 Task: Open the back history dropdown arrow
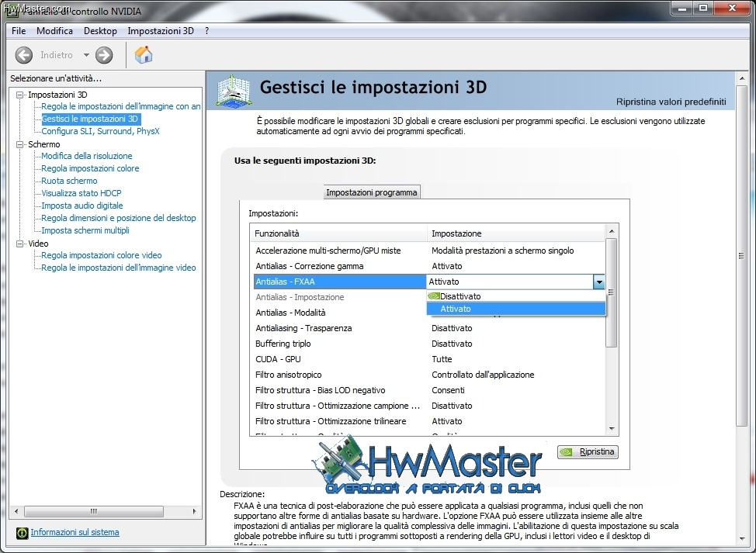pos(86,55)
